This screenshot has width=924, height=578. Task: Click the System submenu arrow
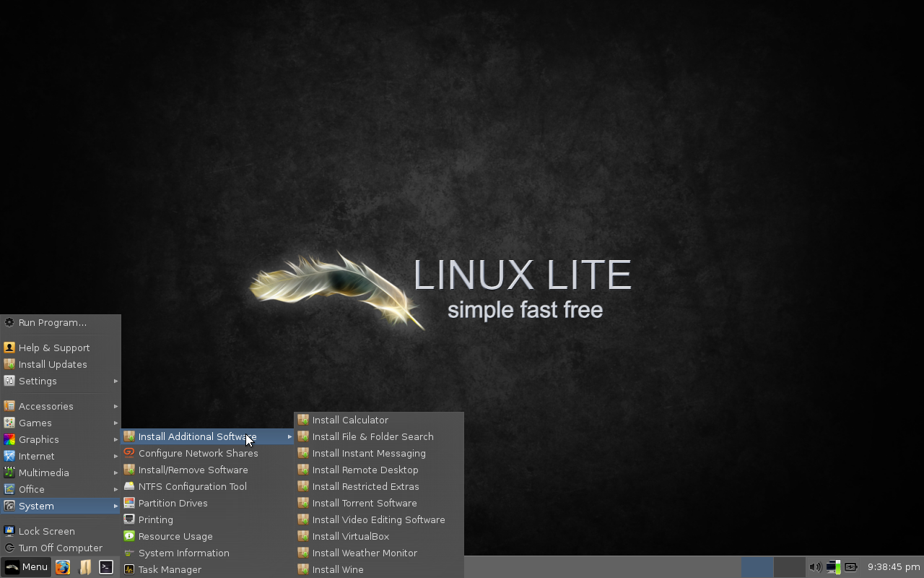tap(115, 506)
